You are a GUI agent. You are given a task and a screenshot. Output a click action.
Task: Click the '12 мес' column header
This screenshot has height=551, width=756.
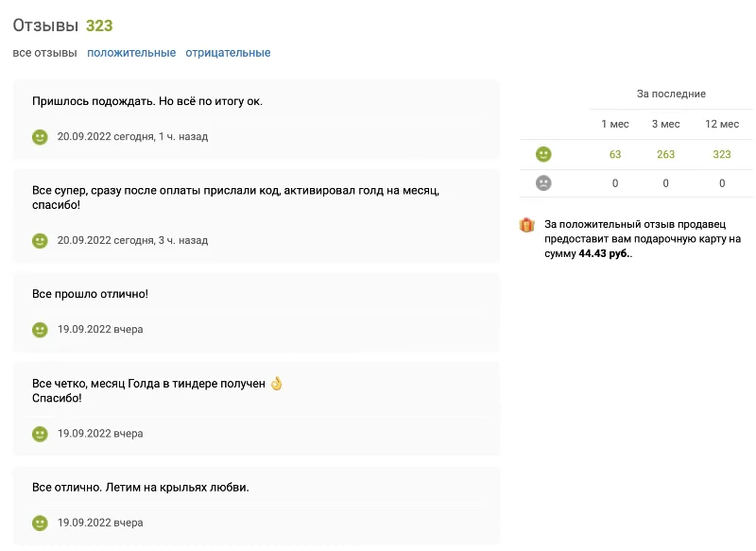click(722, 125)
